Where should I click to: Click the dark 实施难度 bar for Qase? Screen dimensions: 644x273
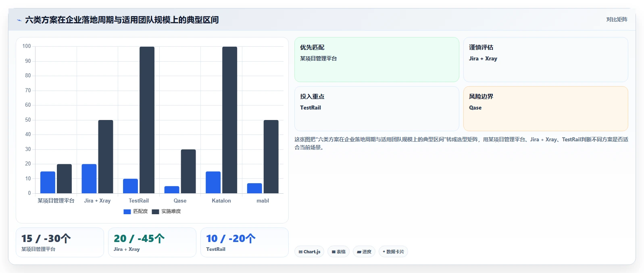point(188,172)
